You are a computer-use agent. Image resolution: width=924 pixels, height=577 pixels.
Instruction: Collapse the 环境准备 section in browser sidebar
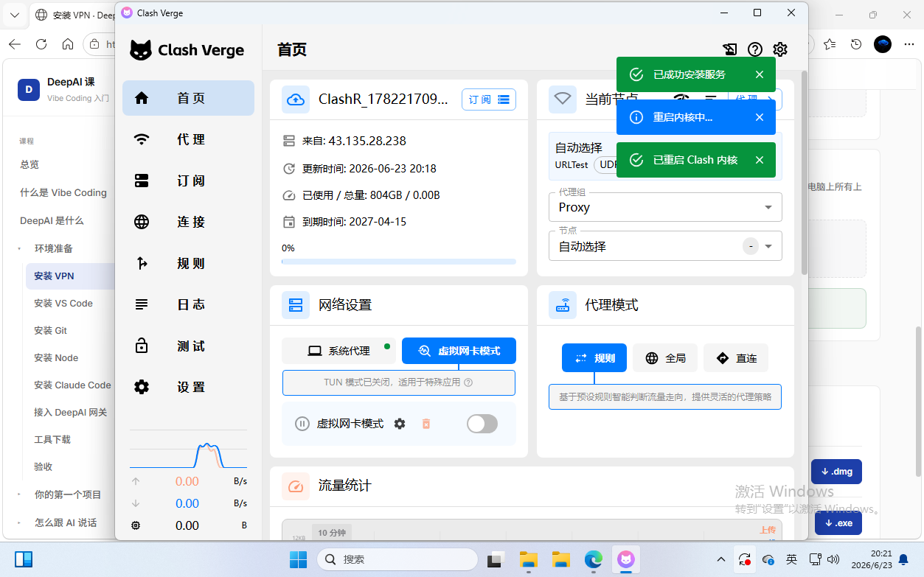[x=54, y=248]
